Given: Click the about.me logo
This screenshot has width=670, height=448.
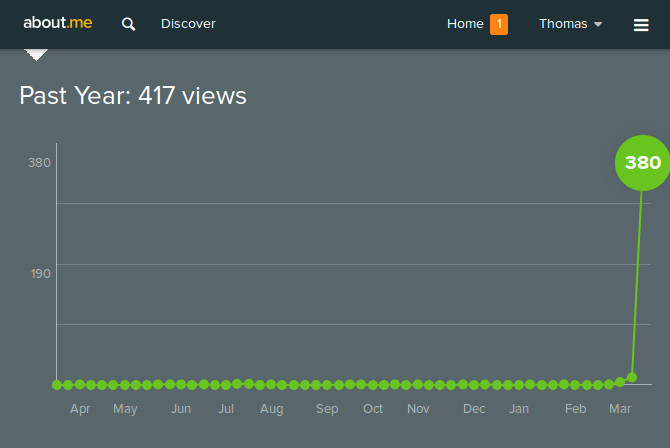Looking at the screenshot, I should click(58, 23).
